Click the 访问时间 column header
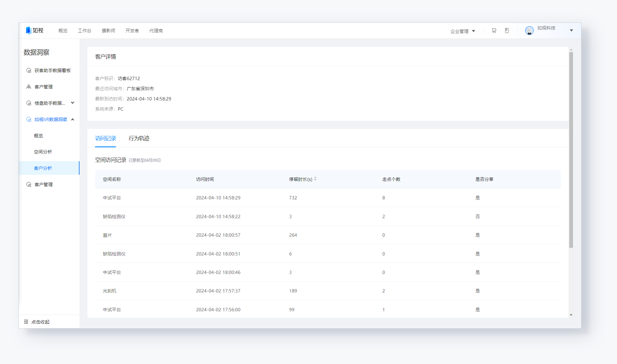This screenshot has height=364, width=617. tap(205, 179)
